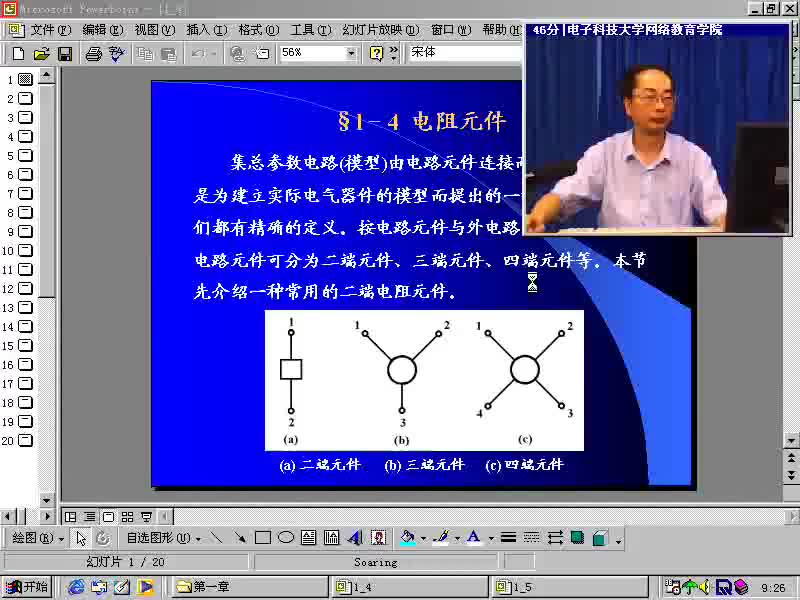
Task: Create a new blank presentation
Action: (x=18, y=54)
